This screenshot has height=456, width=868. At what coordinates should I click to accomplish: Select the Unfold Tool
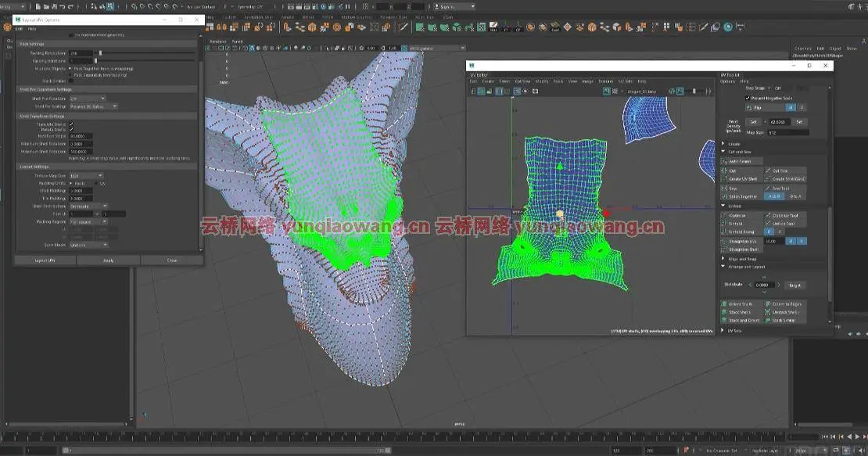[x=785, y=224]
